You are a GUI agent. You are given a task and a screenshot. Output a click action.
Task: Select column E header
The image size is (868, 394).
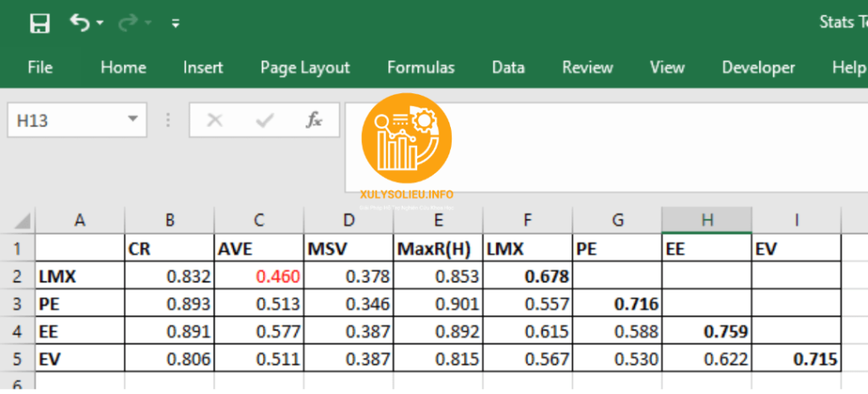coord(438,221)
